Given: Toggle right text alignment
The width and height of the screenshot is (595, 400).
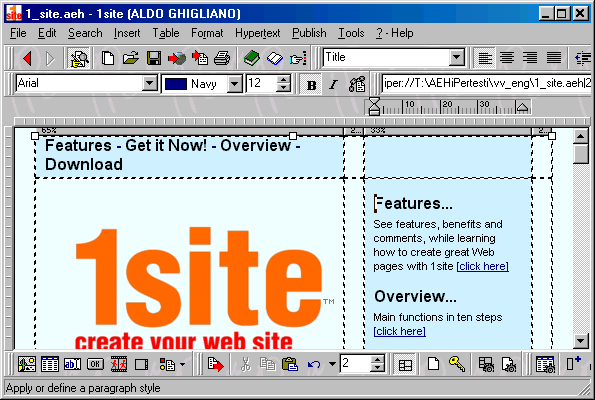Looking at the screenshot, I should click(x=530, y=58).
